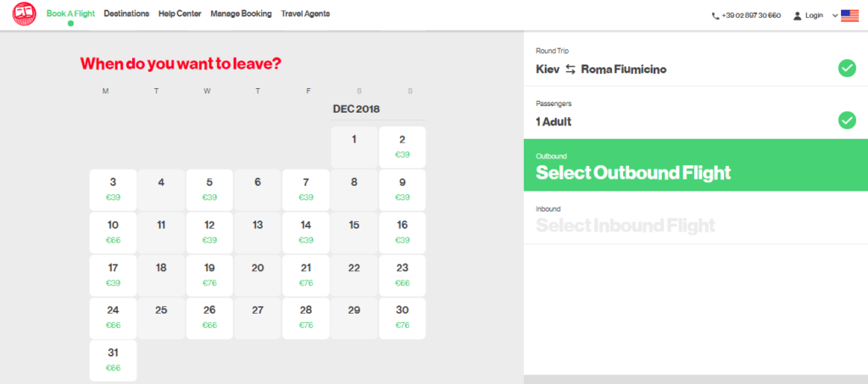This screenshot has height=384, width=868.
Task: Click the green checkmark beside Round Trip
Action: [x=846, y=68]
